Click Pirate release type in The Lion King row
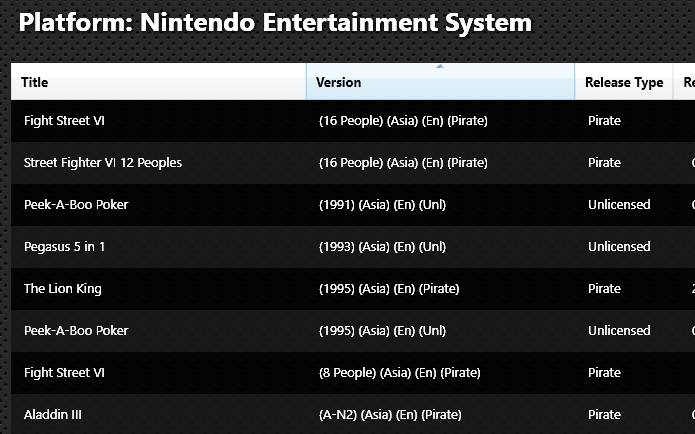Screen dimensions: 695x434 point(604,289)
